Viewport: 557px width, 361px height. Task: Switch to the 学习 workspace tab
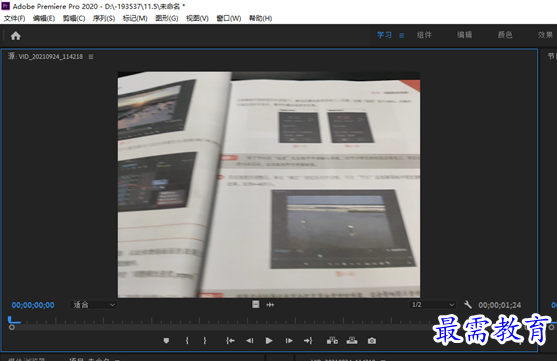pyautogui.click(x=384, y=35)
